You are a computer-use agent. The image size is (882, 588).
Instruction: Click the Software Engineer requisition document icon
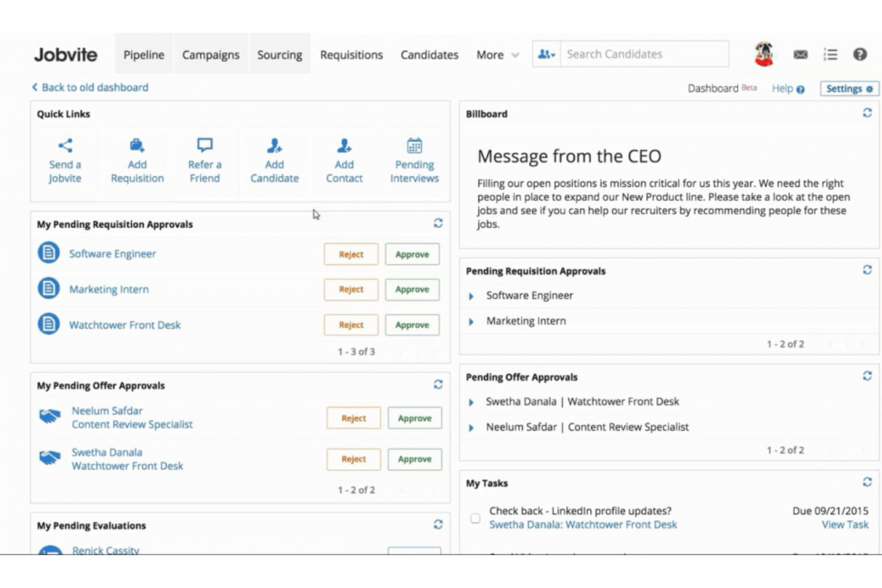point(49,253)
